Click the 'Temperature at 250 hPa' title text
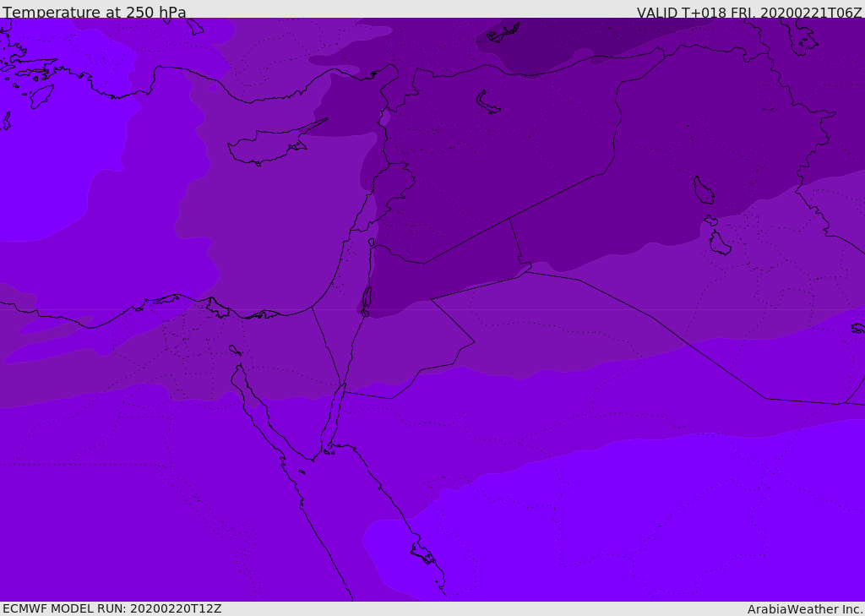This screenshot has height=616, width=865. click(x=95, y=12)
